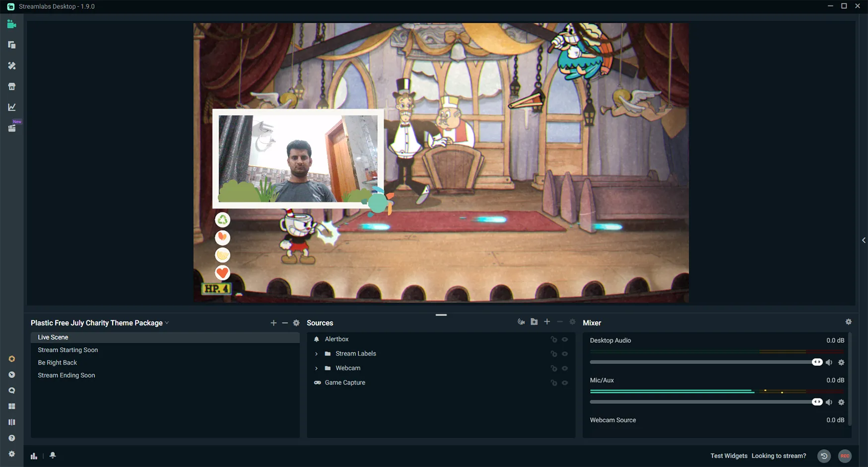The image size is (868, 467).
Task: Open the Editor view from the sidebar
Action: pos(11,24)
